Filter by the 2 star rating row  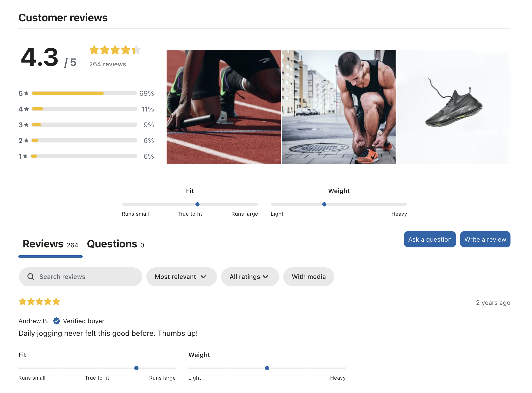(84, 141)
